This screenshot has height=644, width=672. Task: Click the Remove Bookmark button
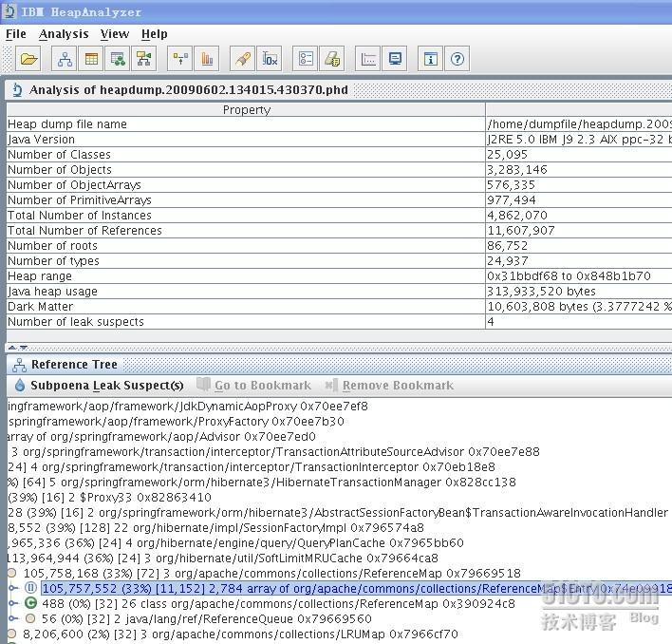(x=389, y=385)
